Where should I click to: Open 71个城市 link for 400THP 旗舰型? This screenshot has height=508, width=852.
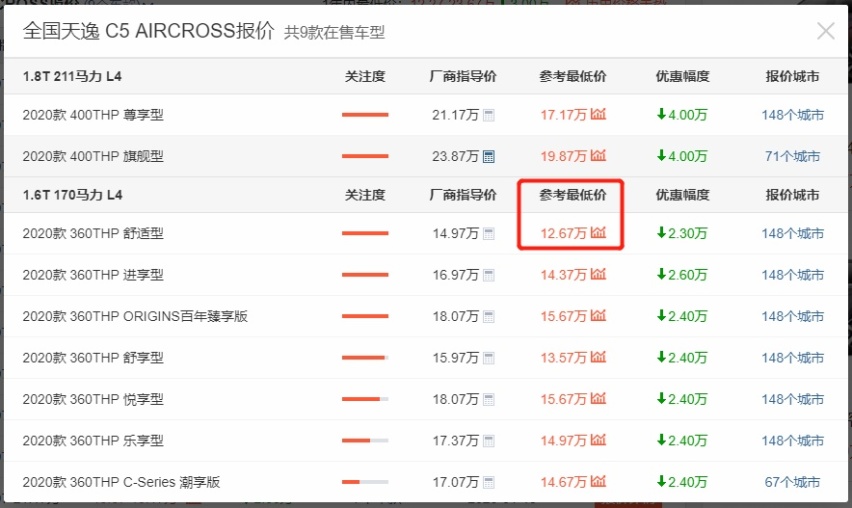[x=792, y=156]
